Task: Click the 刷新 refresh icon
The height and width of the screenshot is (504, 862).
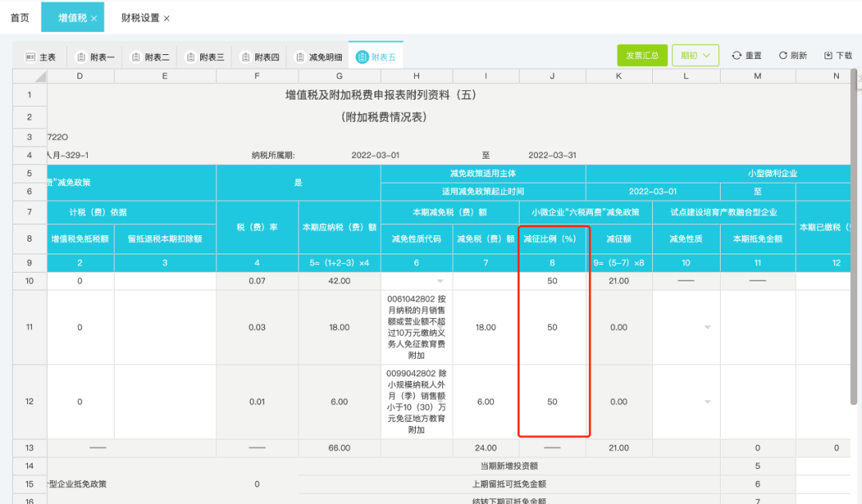Action: (x=783, y=56)
